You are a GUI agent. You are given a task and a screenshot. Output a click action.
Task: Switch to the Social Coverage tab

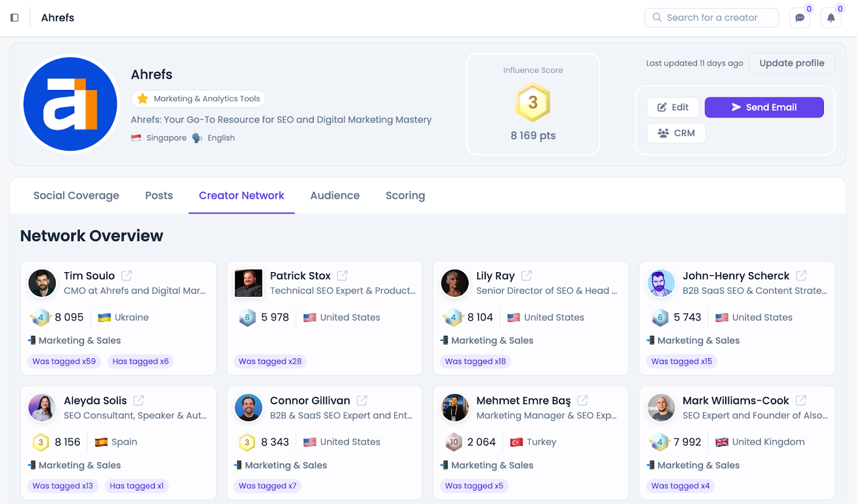click(x=76, y=195)
